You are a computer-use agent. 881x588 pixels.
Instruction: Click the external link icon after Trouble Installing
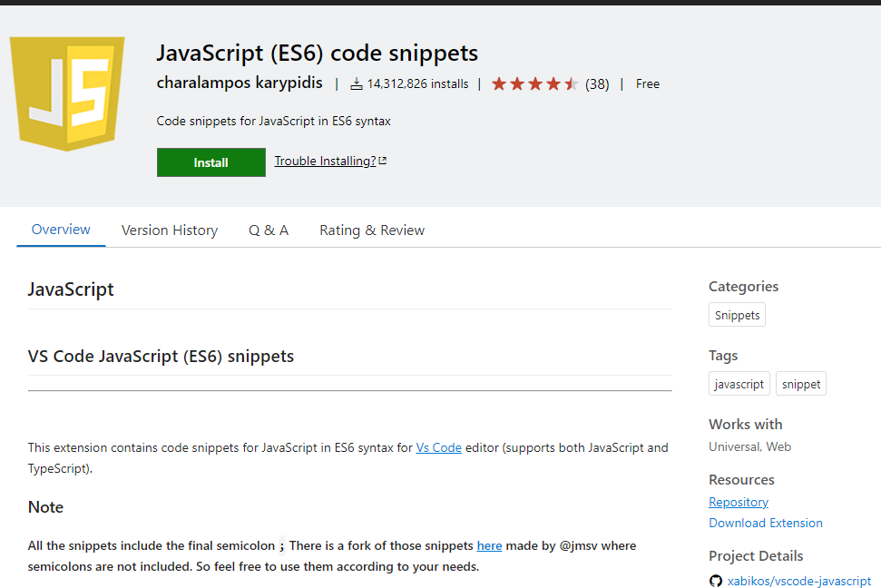click(383, 161)
